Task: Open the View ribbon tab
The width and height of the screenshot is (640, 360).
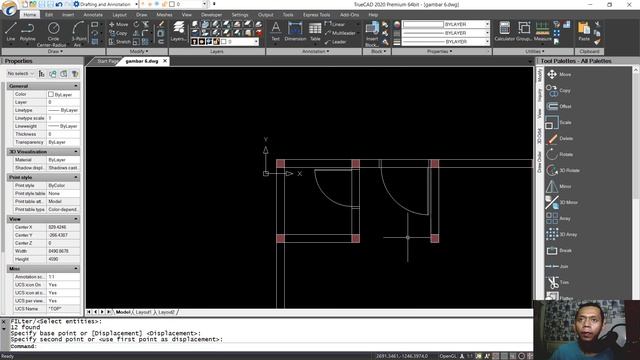Action: click(x=187, y=15)
